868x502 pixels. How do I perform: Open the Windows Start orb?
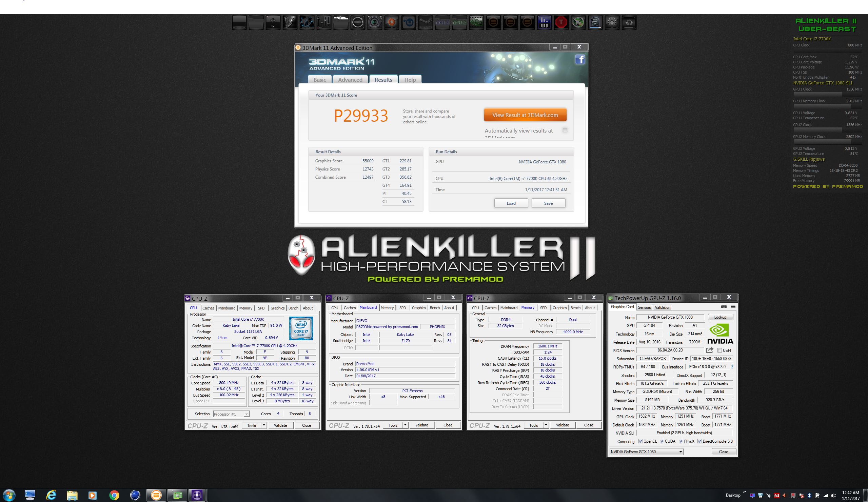click(9, 496)
